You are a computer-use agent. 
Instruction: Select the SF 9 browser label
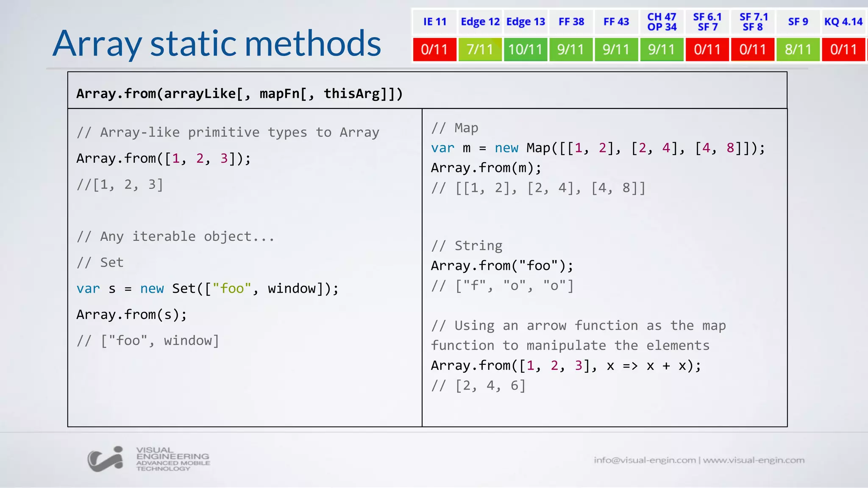[798, 22]
